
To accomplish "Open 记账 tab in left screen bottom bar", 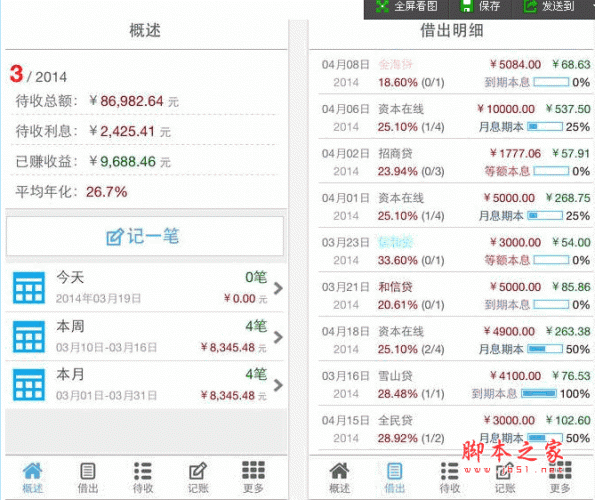I will click(198, 478).
